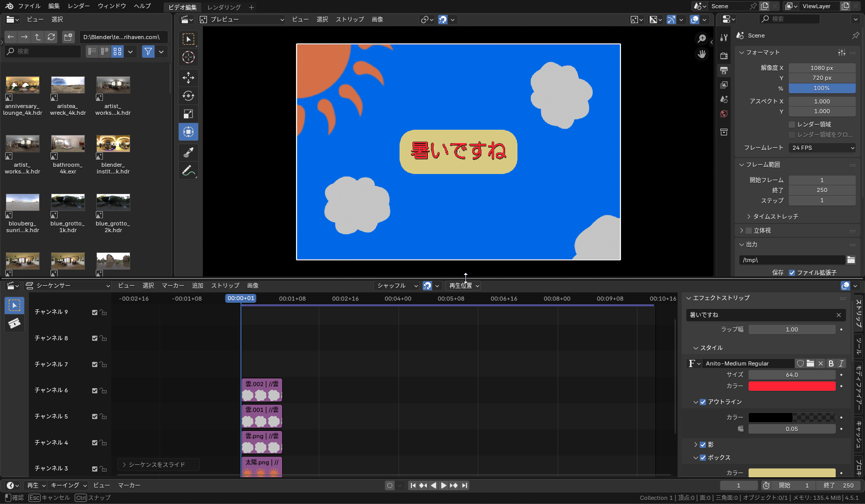Uncheck the ファイル拡張子 option
This screenshot has width=865, height=504.
pos(792,273)
